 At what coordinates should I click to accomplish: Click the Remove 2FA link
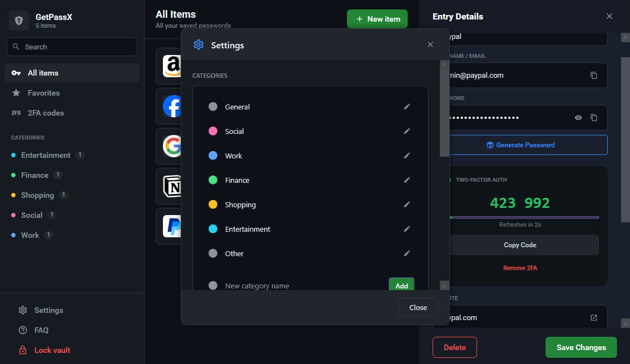pyautogui.click(x=520, y=267)
